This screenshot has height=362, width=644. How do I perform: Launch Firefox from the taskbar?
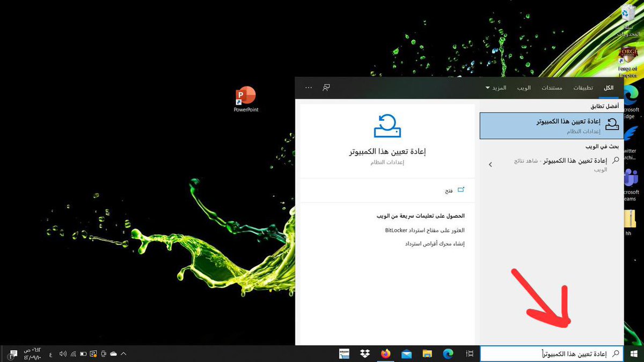(385, 353)
